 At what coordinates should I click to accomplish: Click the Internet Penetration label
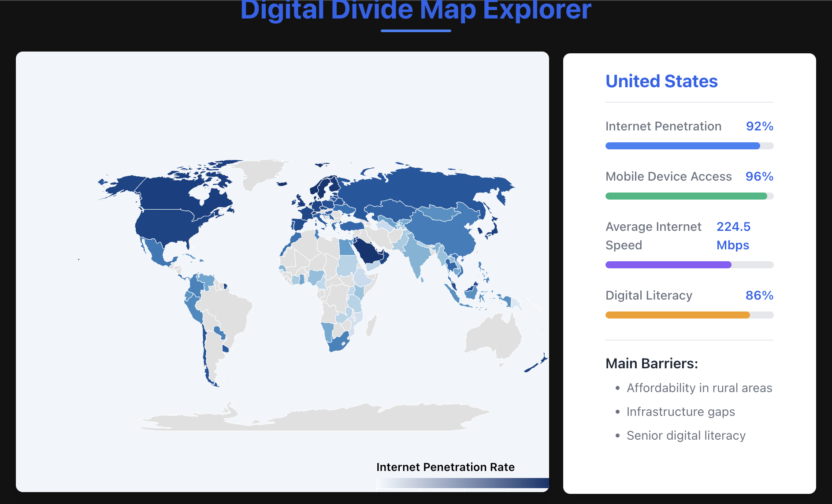click(663, 126)
